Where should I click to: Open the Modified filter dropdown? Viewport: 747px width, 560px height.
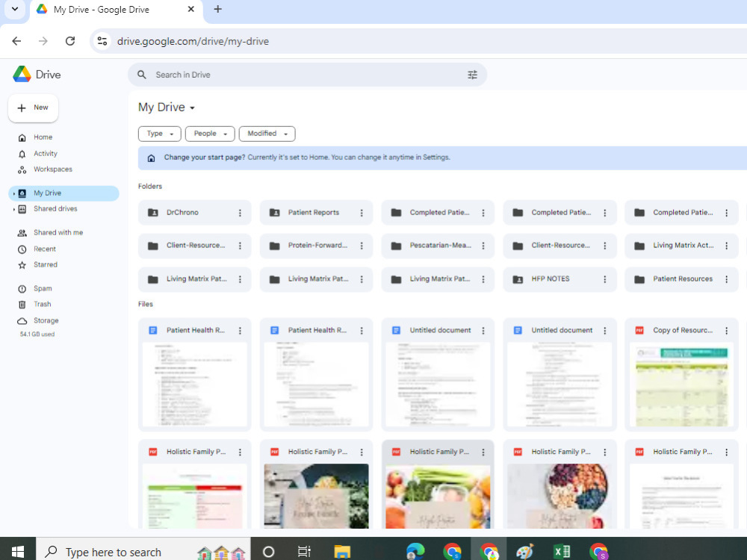(x=267, y=134)
